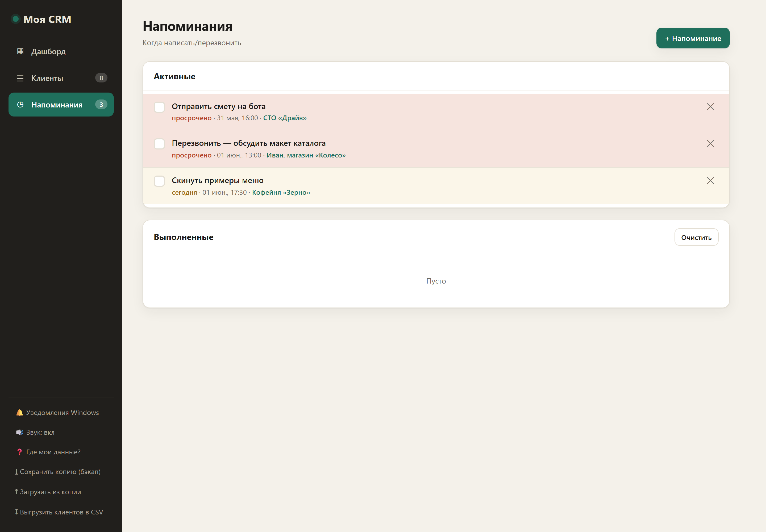
Task: Click the green dot logo beside Моя CRM
Action: click(15, 19)
